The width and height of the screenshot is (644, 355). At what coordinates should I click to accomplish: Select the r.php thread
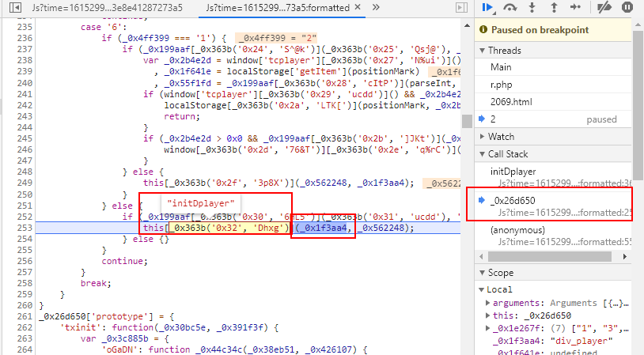pyautogui.click(x=499, y=85)
